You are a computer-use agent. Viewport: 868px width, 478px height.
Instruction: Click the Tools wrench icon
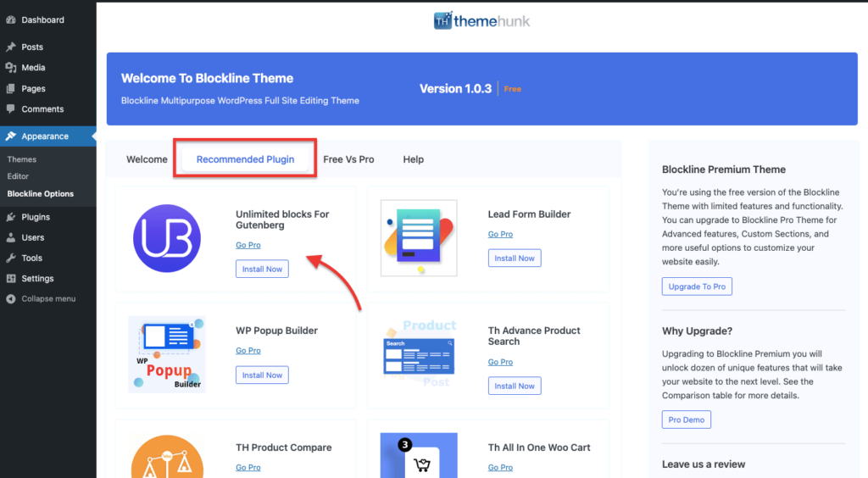click(10, 258)
